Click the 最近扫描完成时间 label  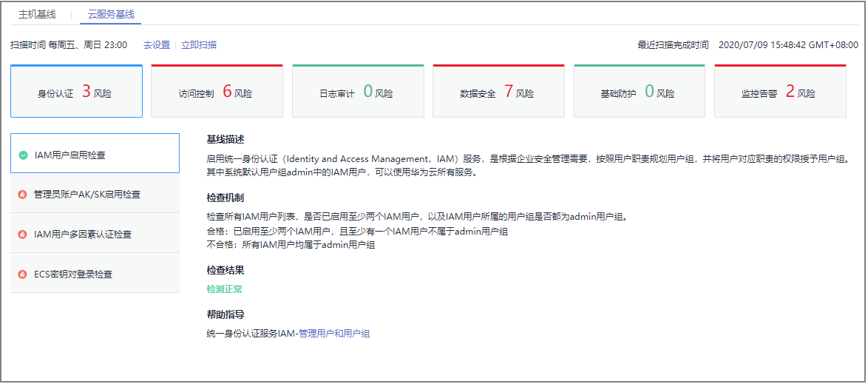point(673,45)
